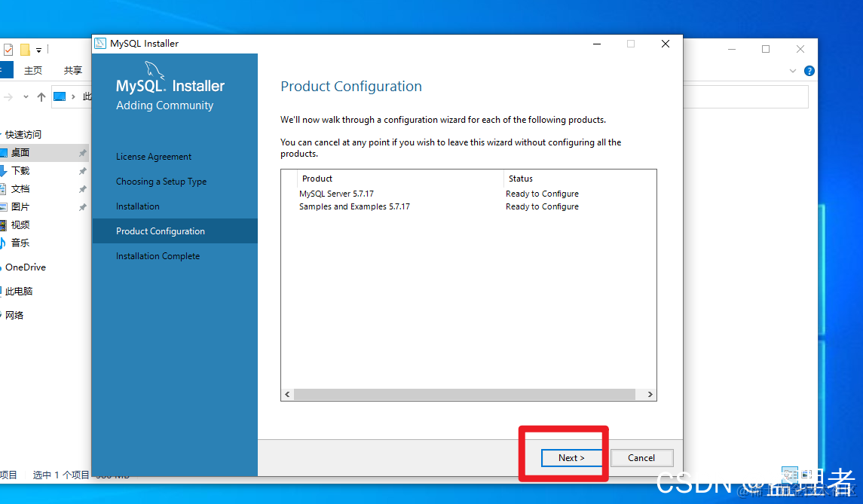The image size is (863, 504).
Task: Select the Installation Complete step
Action: click(x=158, y=256)
